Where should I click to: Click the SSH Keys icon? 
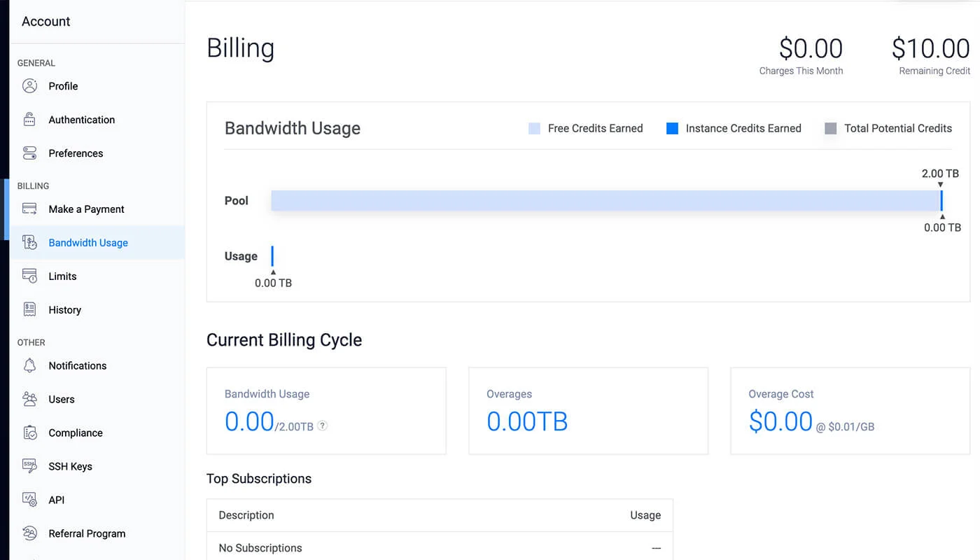coord(30,465)
